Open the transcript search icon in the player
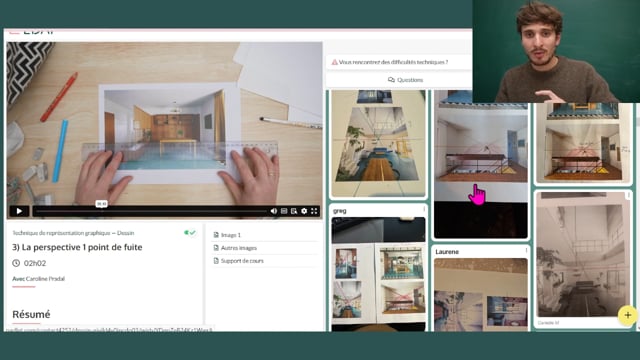The width and height of the screenshot is (640, 360). [294, 211]
